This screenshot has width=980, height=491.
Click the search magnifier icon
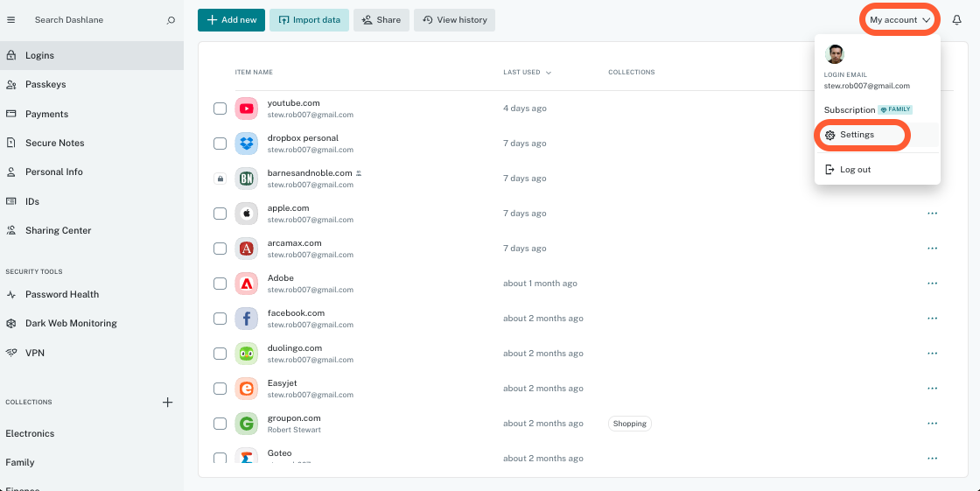coord(171,20)
